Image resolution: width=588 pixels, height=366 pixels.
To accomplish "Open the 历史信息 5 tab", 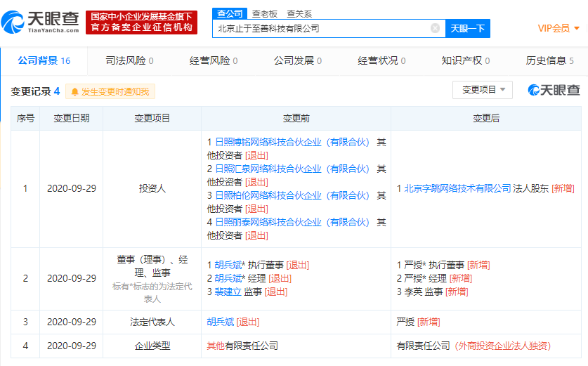I will tap(549, 60).
